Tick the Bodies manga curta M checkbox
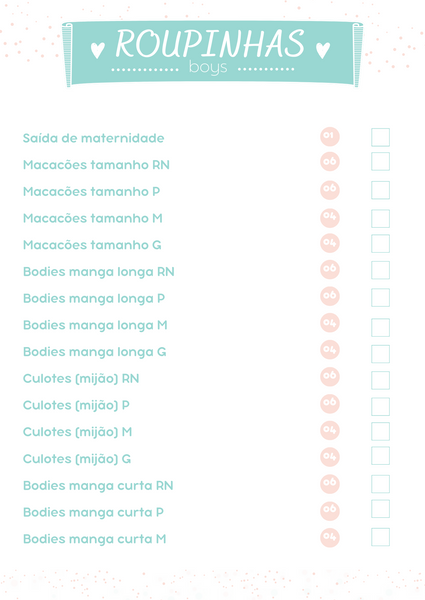The image size is (425, 600). (x=380, y=537)
